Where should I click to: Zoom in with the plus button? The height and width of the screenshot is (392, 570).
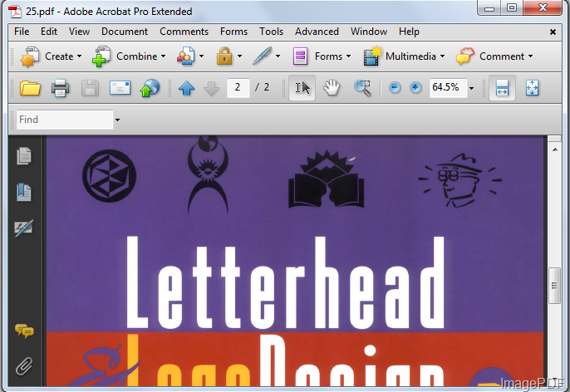click(x=415, y=87)
